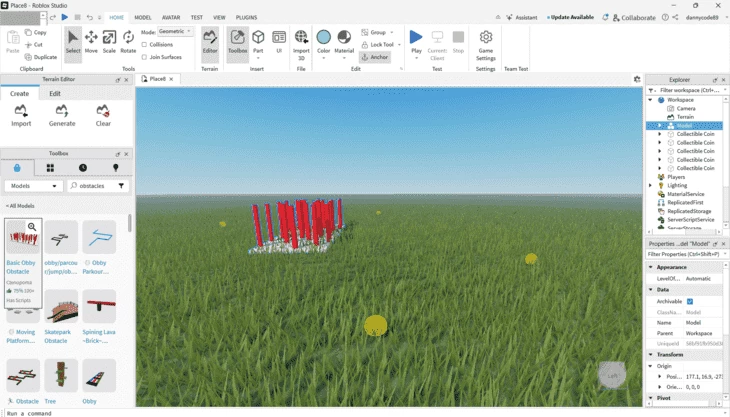Open the Group dropdown arrow
The width and height of the screenshot is (730, 417).
point(392,32)
